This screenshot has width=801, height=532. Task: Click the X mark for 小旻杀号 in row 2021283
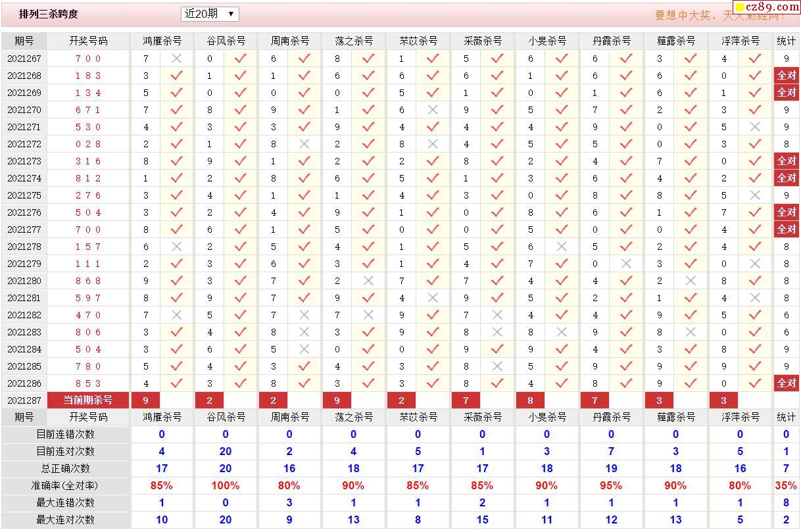click(562, 332)
